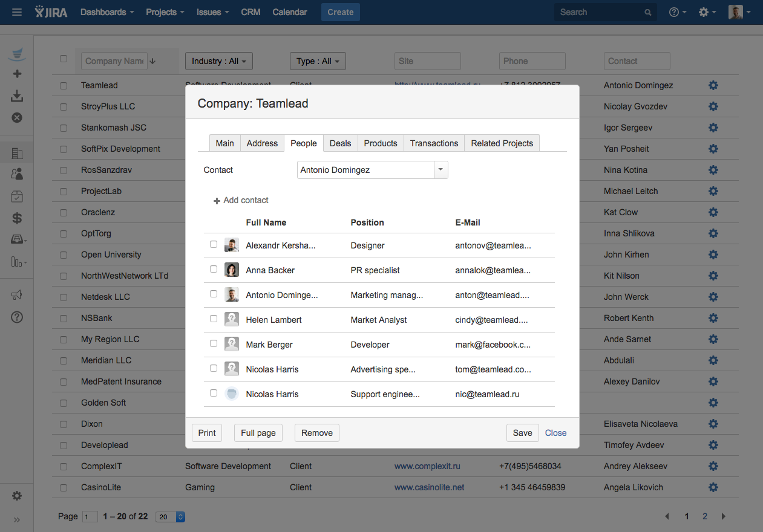The image size is (763, 532).
Task: Switch to the Deals tab
Action: (340, 143)
